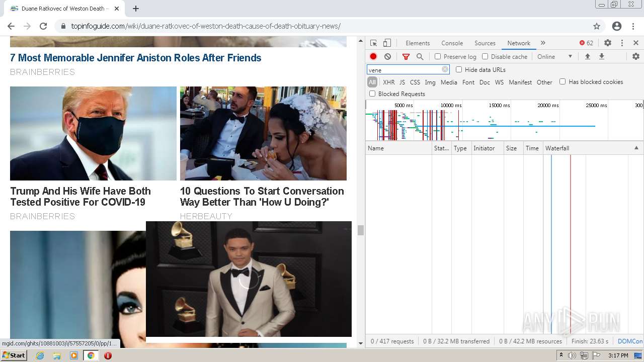Click the address bar URL
644x362 pixels.
(206, 26)
